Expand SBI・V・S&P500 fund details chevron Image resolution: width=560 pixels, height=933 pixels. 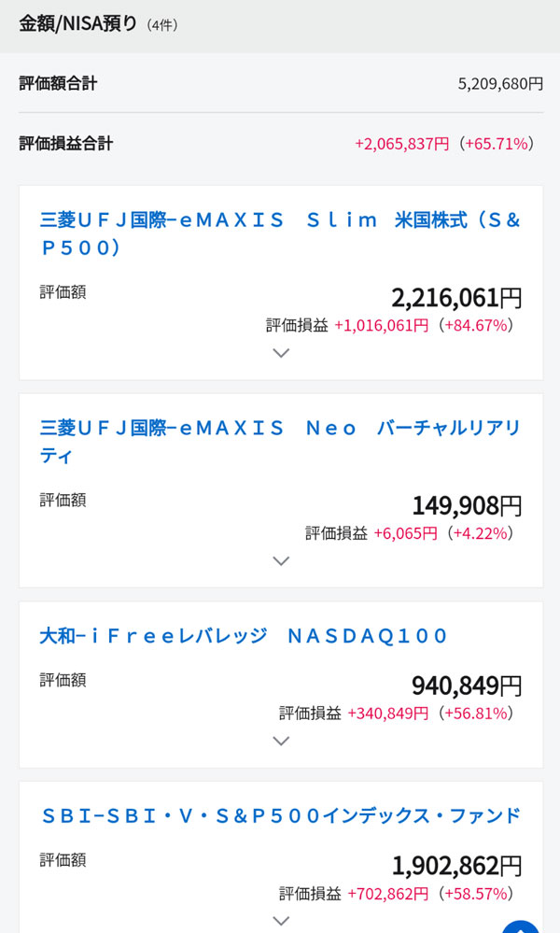point(281,920)
